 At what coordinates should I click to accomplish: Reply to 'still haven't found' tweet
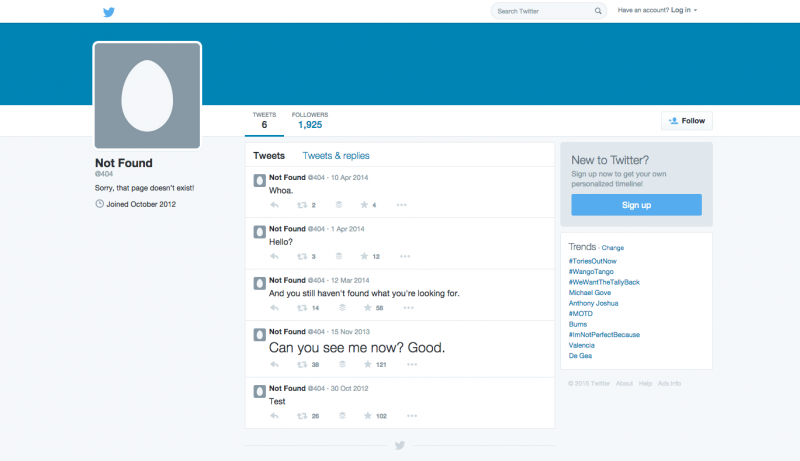(x=274, y=308)
